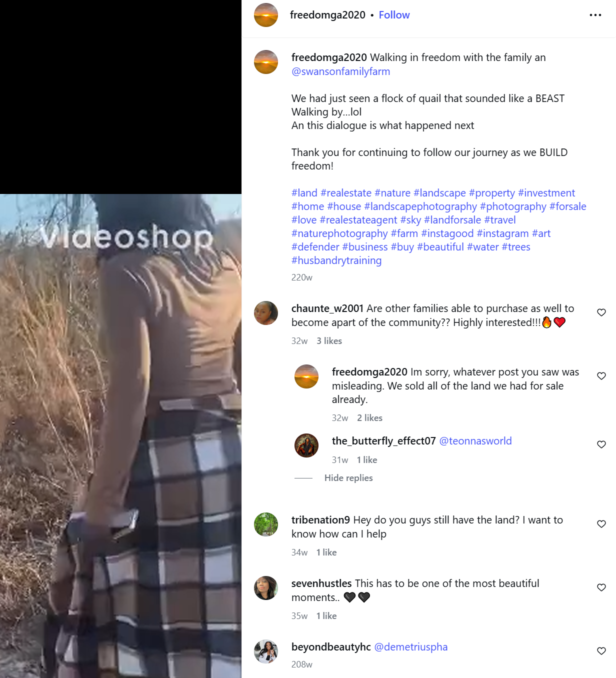Open tribenation9's profile picture
The height and width of the screenshot is (678, 616).
coord(266,524)
